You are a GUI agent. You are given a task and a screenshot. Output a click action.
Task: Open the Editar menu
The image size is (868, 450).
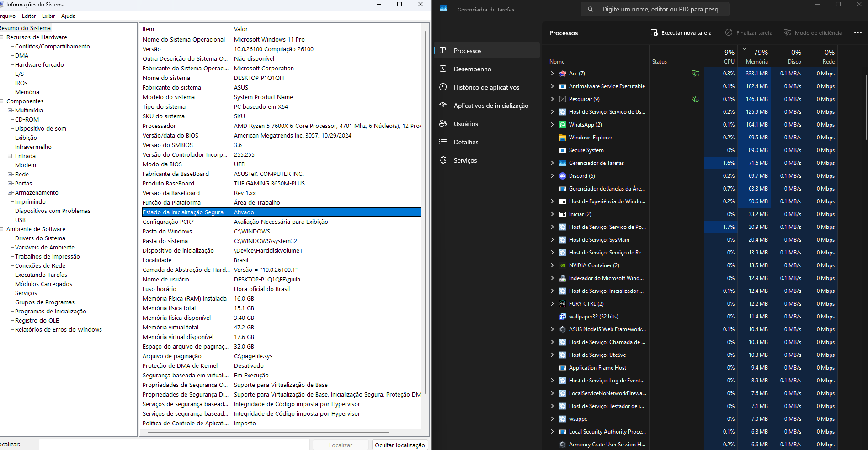[x=29, y=16]
